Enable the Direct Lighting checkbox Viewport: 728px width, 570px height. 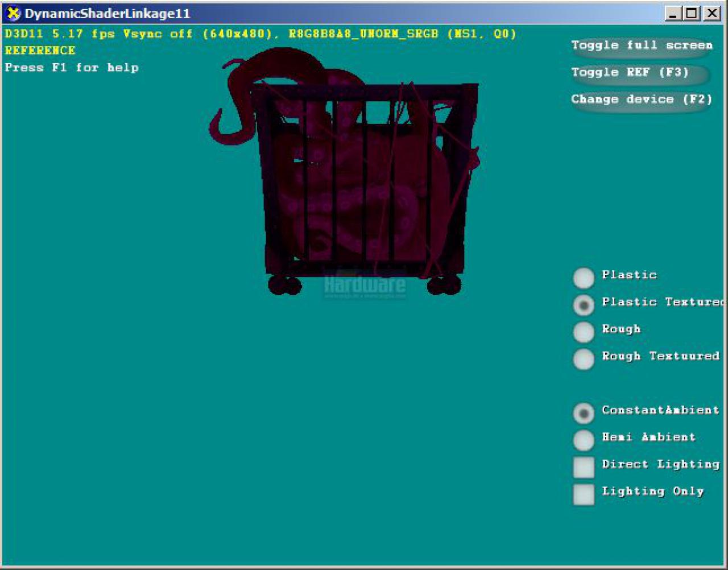pos(584,467)
